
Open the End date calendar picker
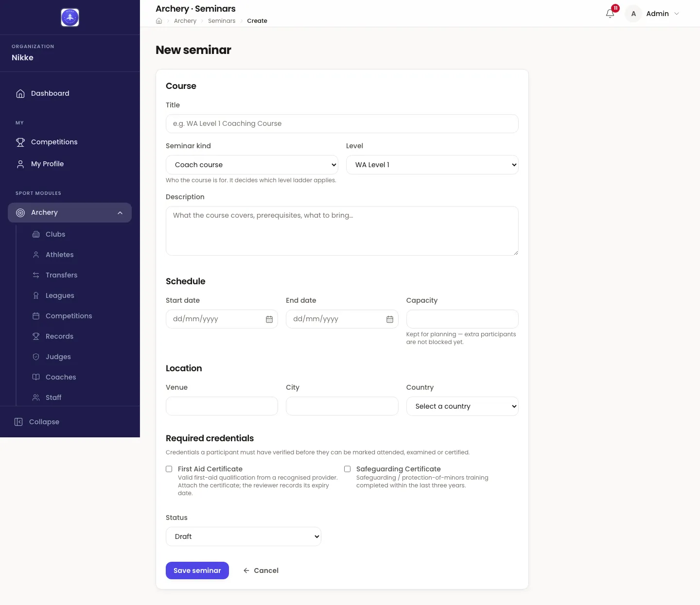pos(390,319)
